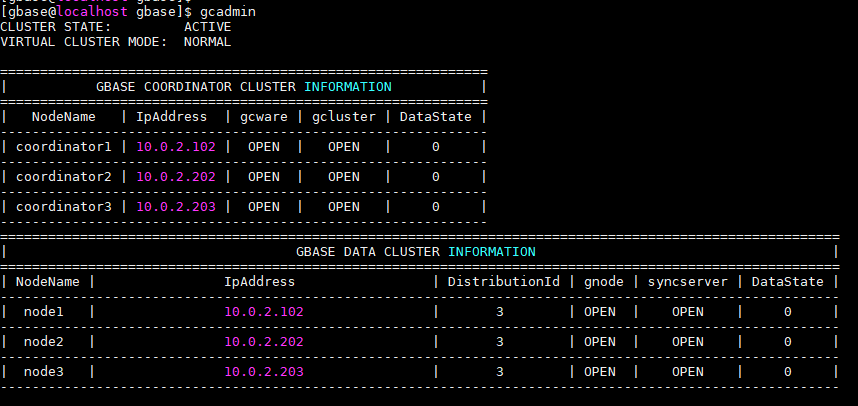Click gcware 'OPEN' in coordinator1 row

click(x=264, y=147)
